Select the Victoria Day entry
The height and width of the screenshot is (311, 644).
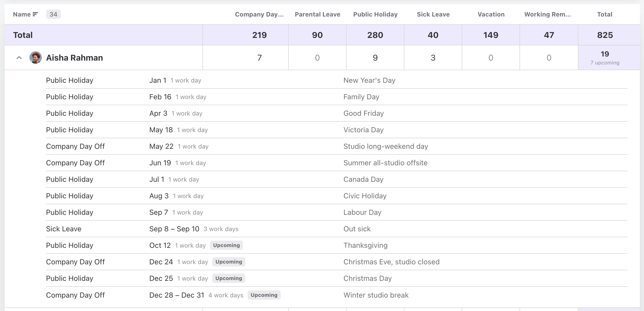tap(337, 130)
